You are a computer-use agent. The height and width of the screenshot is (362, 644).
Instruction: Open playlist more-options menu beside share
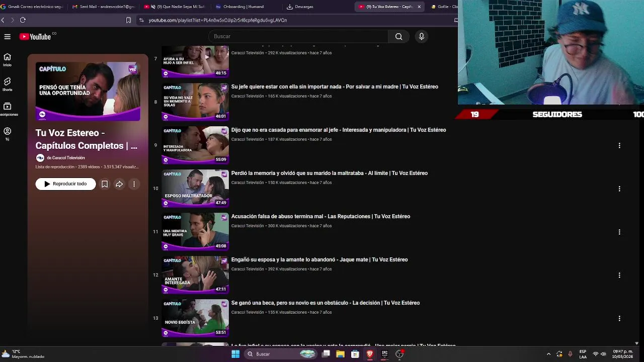click(x=134, y=184)
